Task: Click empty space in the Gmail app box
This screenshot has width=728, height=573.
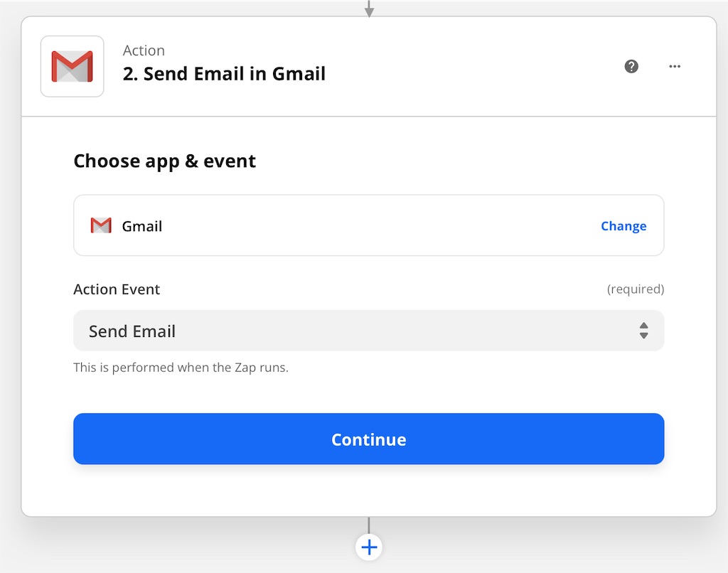Action: pyautogui.click(x=377, y=226)
